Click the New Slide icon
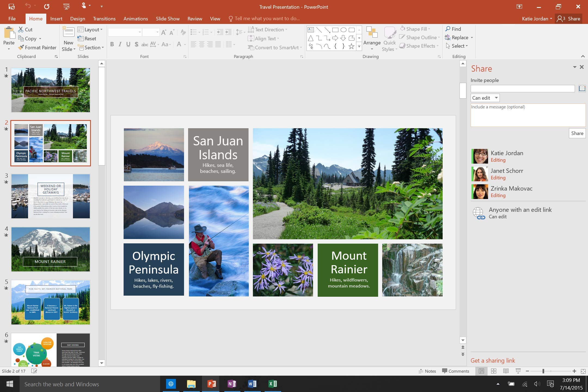This screenshot has height=392, width=588. [68, 33]
